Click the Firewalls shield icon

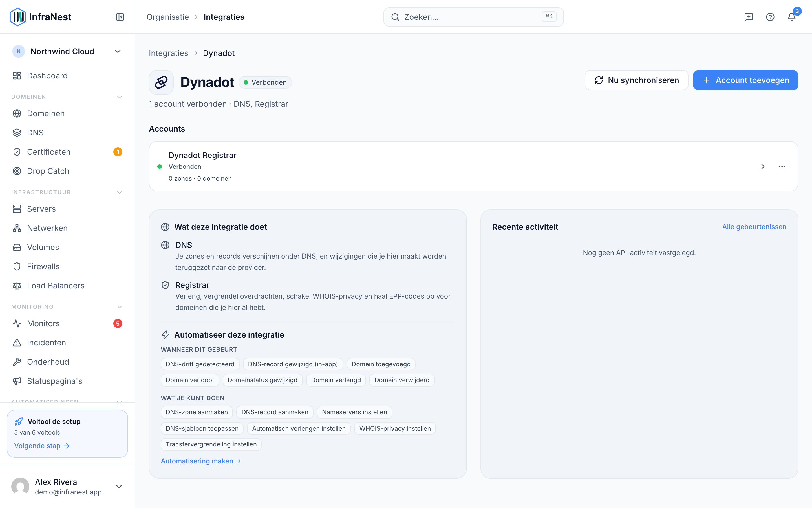pos(17,266)
